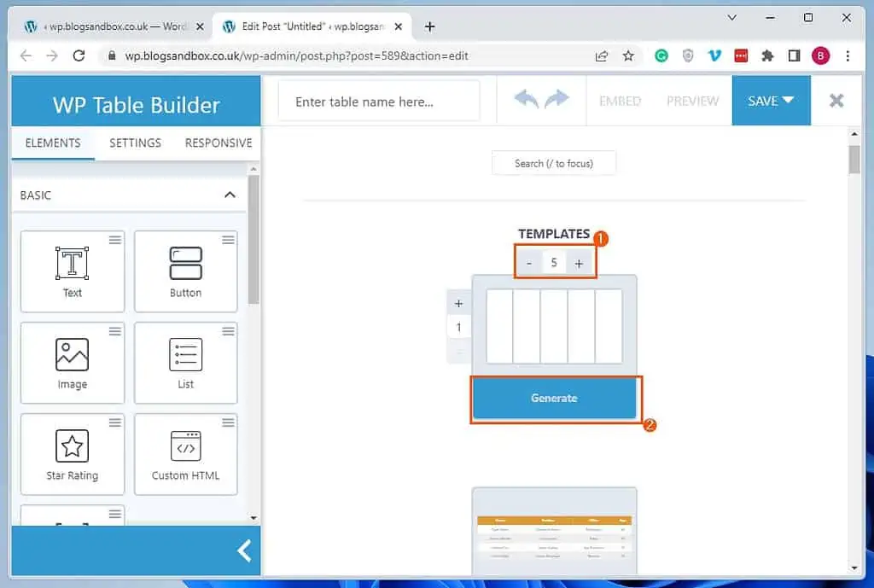874x588 pixels.
Task: Open the red extension icon
Action: click(x=741, y=55)
